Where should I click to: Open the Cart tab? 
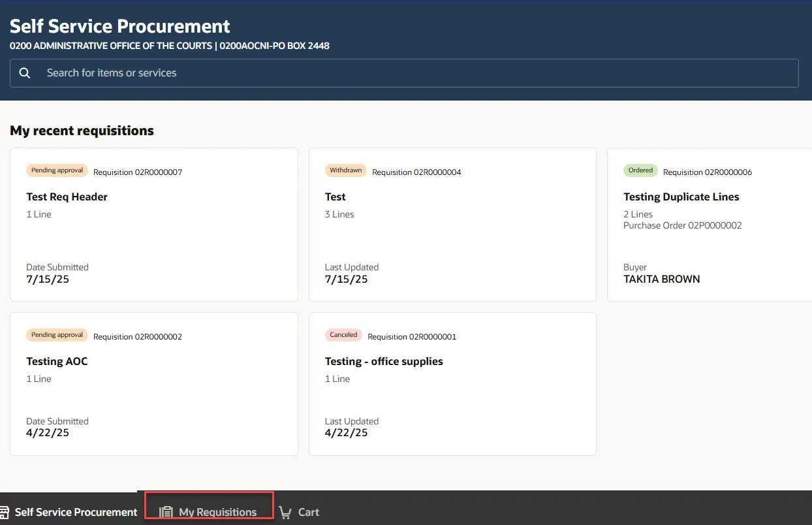click(x=308, y=513)
